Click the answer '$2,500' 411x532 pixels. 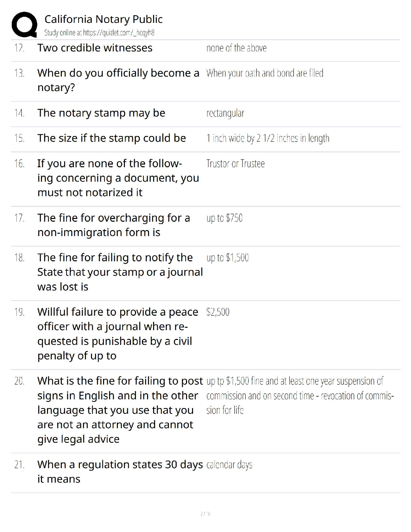tap(218, 312)
